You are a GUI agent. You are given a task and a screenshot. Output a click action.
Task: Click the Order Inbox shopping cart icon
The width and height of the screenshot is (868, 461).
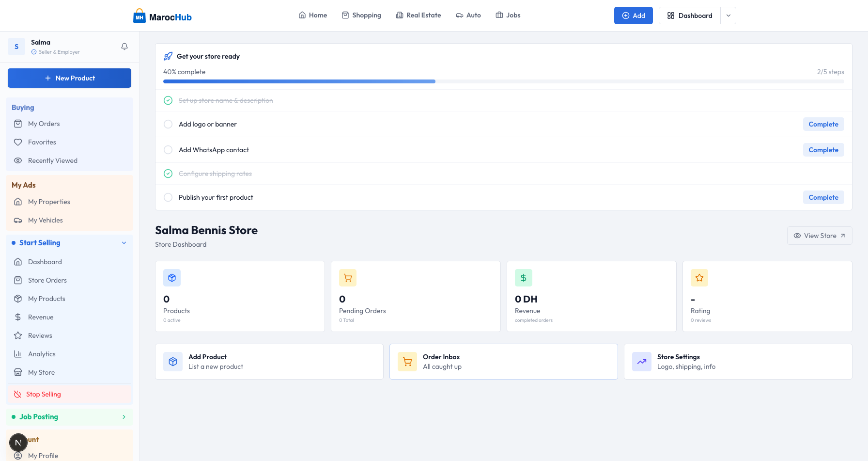[407, 362]
